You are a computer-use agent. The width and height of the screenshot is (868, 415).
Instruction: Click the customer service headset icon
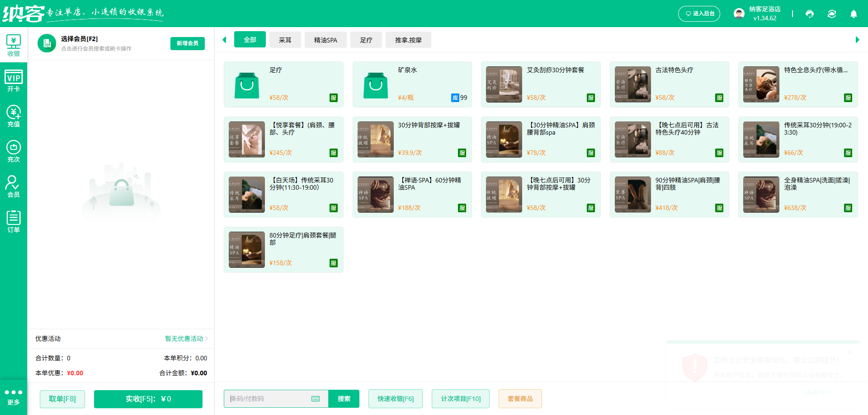(810, 14)
